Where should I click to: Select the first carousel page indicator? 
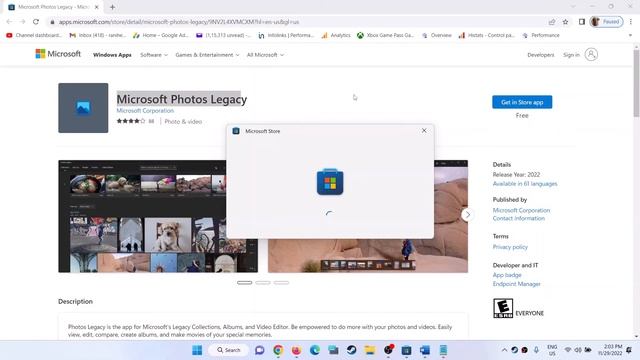(244, 282)
